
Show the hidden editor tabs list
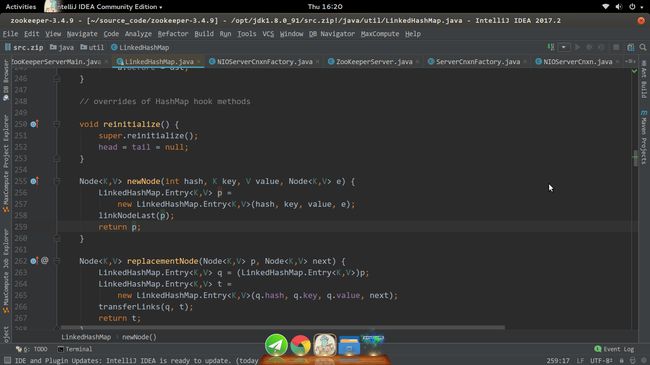coord(630,61)
